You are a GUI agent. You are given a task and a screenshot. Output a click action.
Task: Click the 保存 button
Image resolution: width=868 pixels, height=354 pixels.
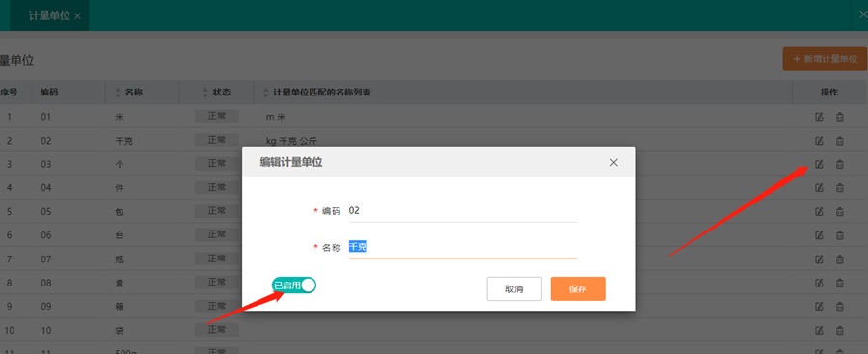pos(578,289)
